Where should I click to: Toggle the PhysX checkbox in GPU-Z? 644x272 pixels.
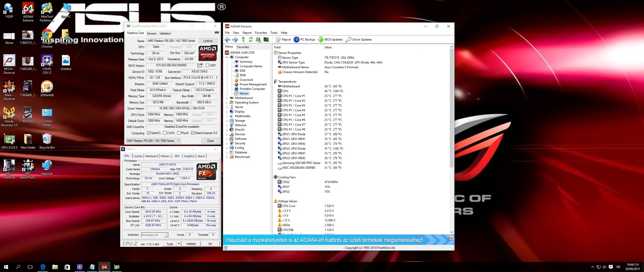(179, 133)
